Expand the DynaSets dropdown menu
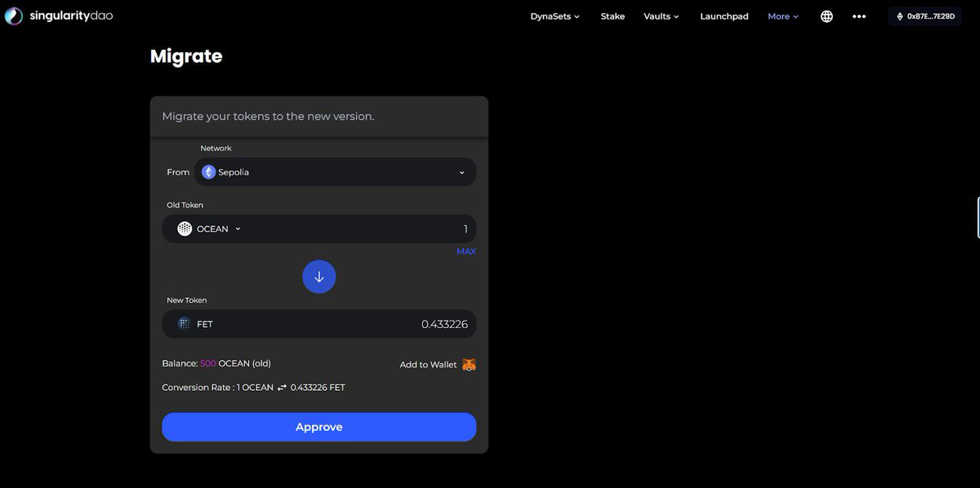The width and height of the screenshot is (980, 488). [x=555, y=16]
